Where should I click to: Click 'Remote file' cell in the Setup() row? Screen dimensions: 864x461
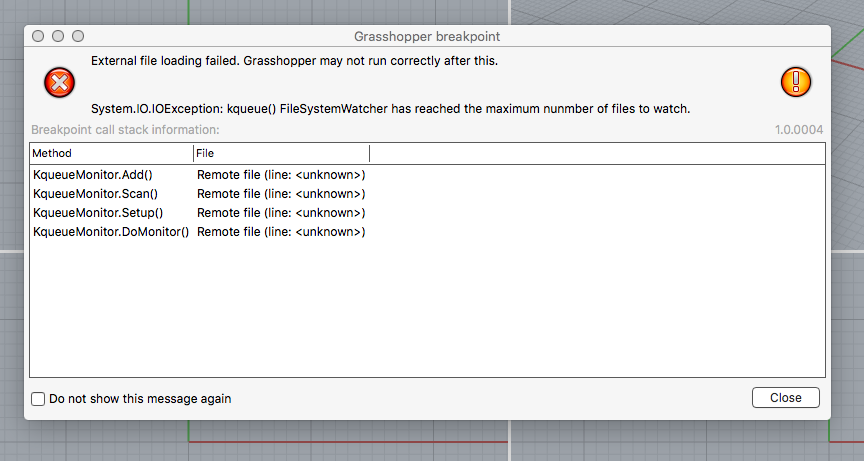tap(281, 213)
